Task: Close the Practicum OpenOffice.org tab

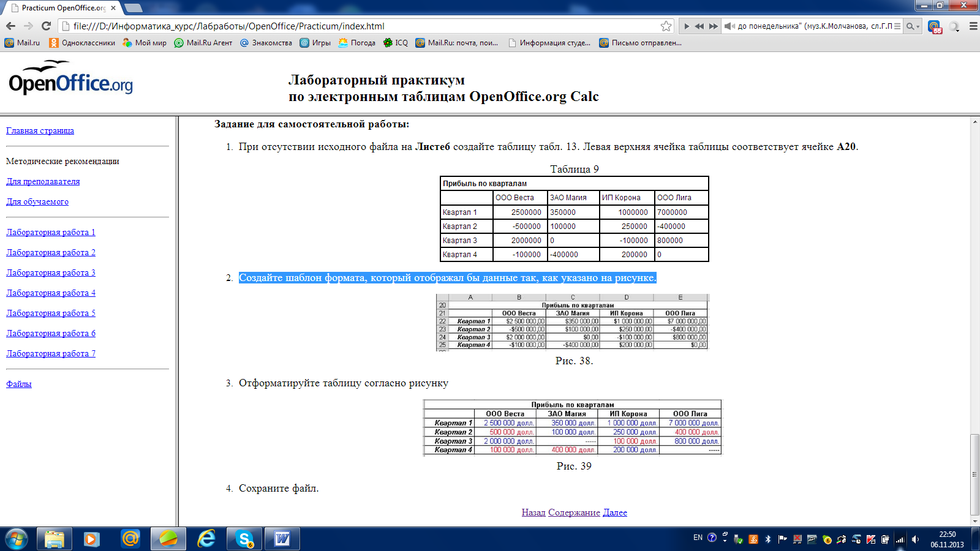Action: tap(113, 8)
